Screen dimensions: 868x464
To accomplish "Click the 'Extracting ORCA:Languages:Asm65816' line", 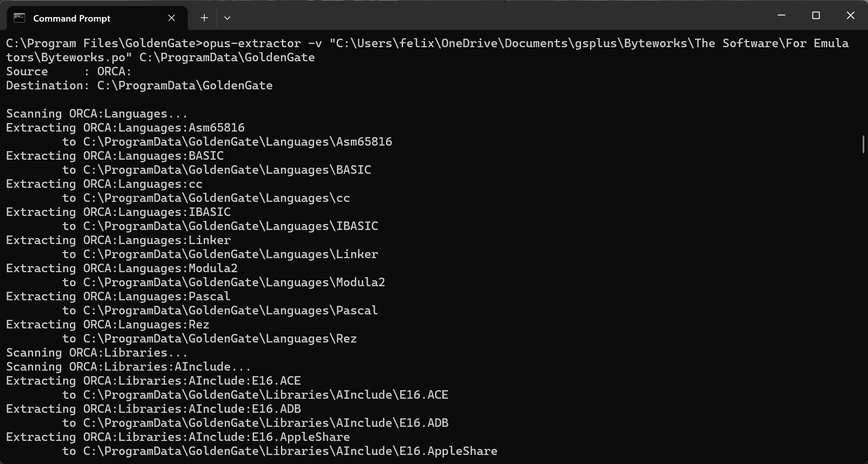I will [x=125, y=128].
